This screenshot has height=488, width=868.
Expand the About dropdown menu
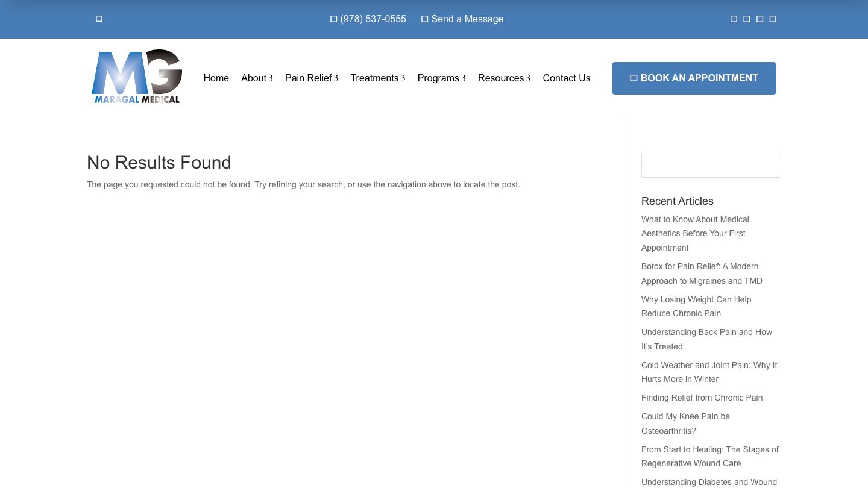(257, 78)
